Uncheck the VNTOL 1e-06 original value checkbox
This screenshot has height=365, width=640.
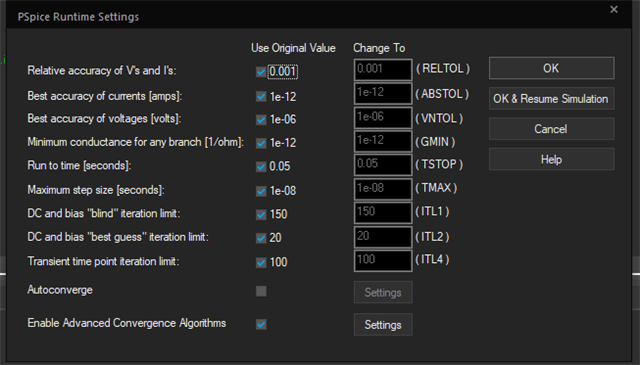coord(261,120)
